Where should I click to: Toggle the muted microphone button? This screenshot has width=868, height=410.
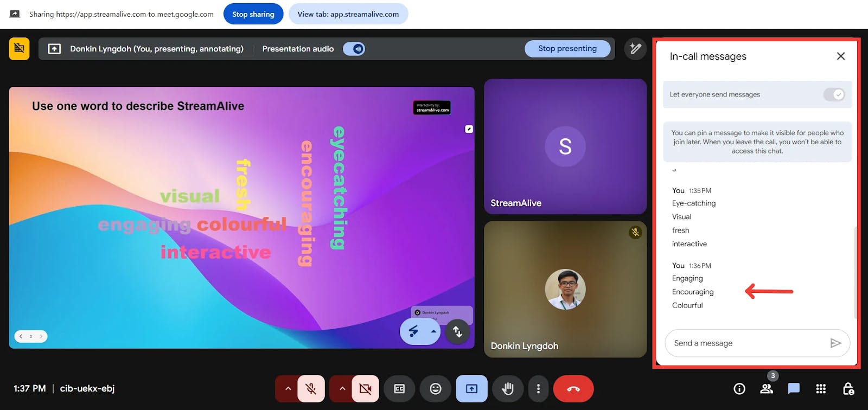pyautogui.click(x=311, y=389)
